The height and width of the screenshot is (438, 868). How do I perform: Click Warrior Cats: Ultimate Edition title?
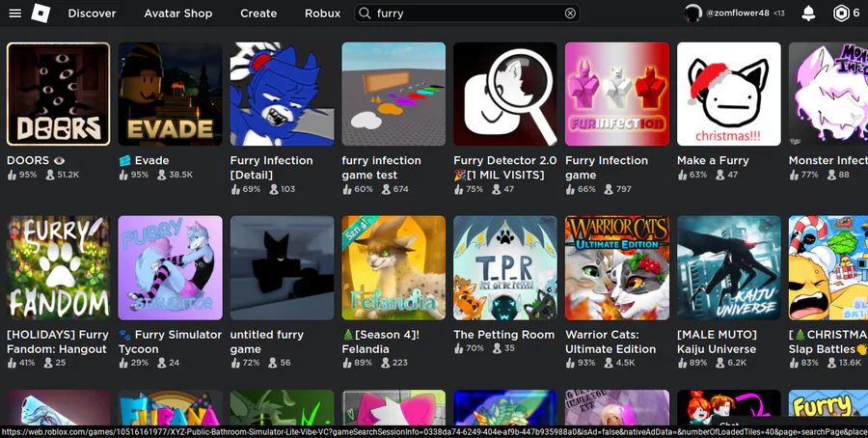coord(610,342)
